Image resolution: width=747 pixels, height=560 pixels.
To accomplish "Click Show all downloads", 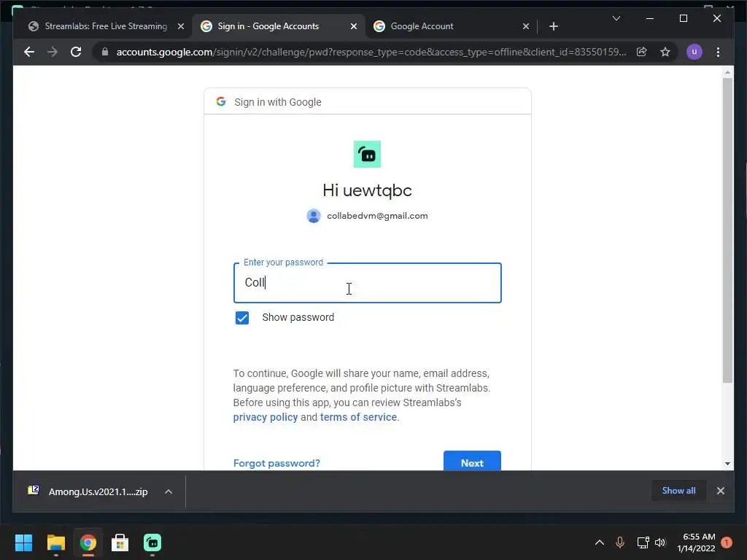I will [678, 491].
